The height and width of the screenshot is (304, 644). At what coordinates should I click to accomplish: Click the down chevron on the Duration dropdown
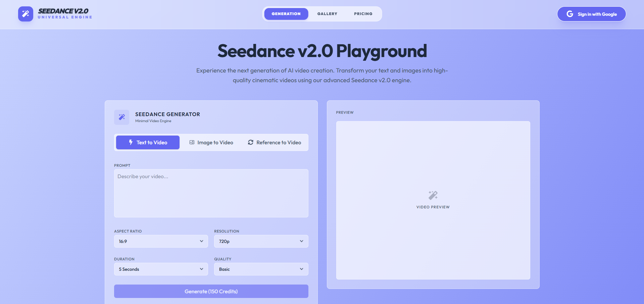pyautogui.click(x=201, y=269)
